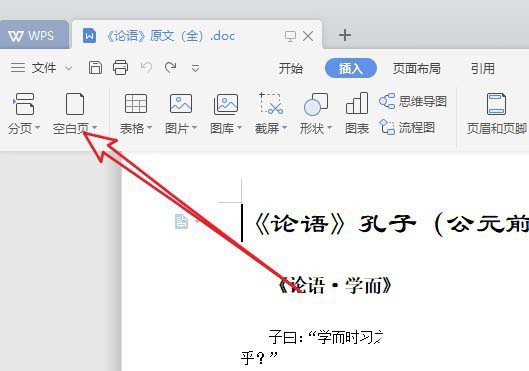The width and height of the screenshot is (529, 371).
Task: Click the 页眉和页脚 header and footer icon
Action: pos(497,104)
